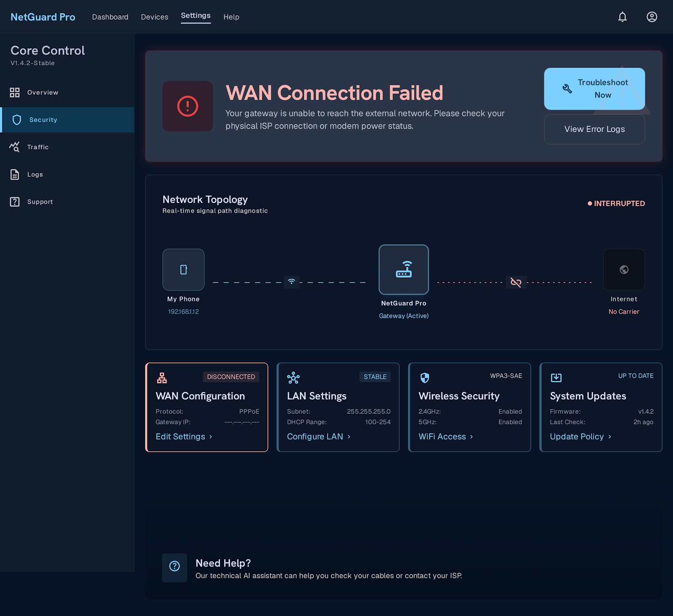This screenshot has height=616, width=673.
Task: Click the WPA3-SAE label
Action: 506,376
